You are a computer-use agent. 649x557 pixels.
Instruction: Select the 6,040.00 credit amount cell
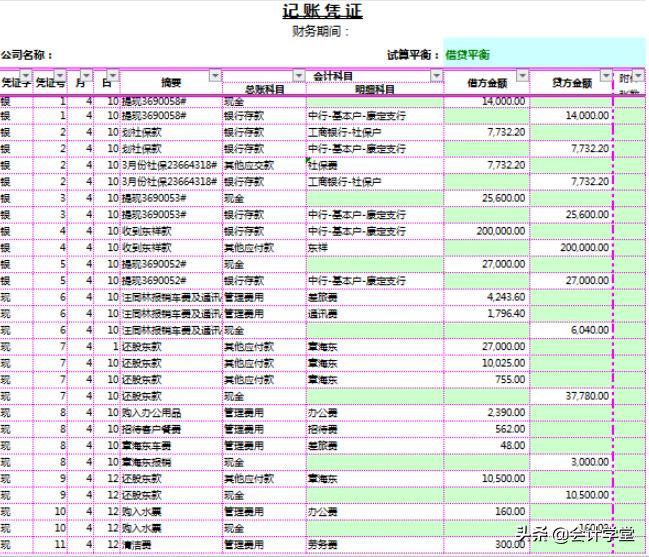tap(572, 330)
